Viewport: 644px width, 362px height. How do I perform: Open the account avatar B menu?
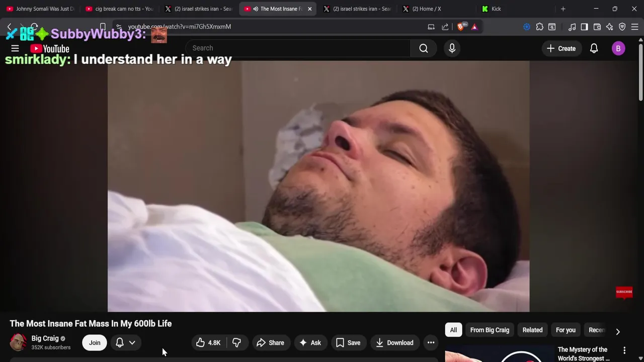tap(618, 48)
